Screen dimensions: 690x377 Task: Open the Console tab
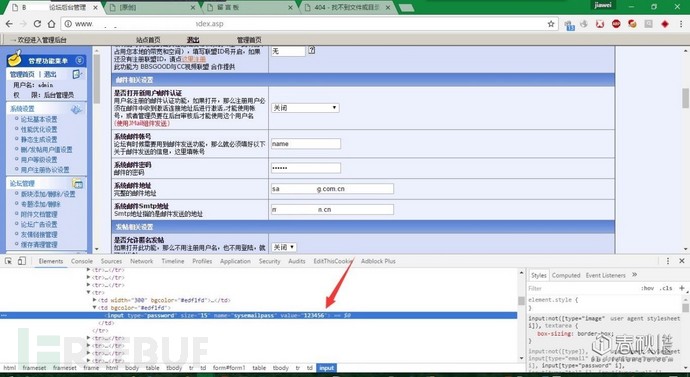(x=82, y=261)
